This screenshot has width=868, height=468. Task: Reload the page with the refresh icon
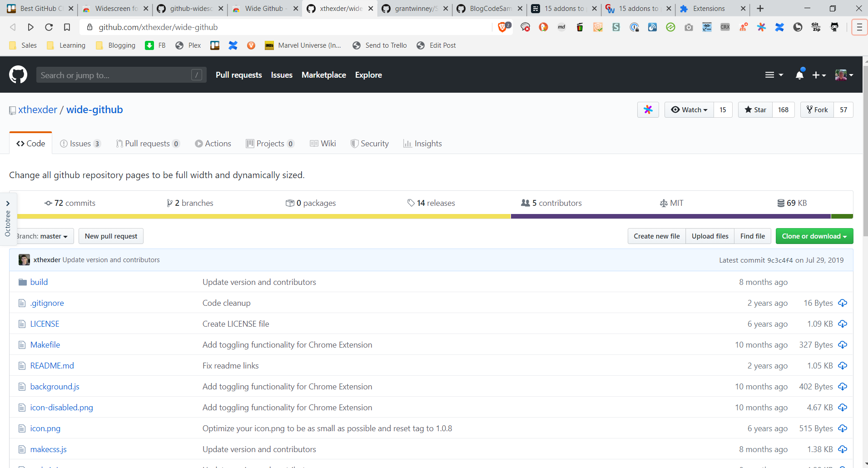click(49, 27)
